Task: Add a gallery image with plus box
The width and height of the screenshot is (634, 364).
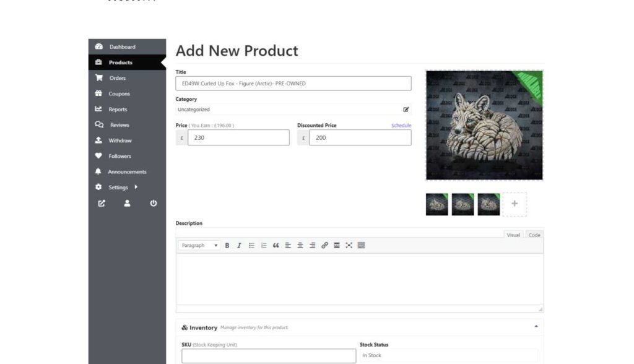Action: pos(515,204)
